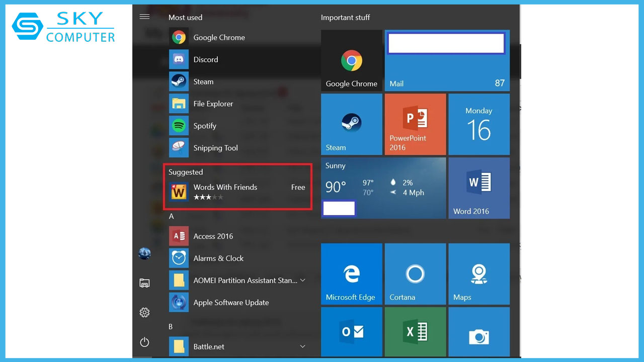Click the power button
The image size is (644, 362).
click(x=144, y=342)
